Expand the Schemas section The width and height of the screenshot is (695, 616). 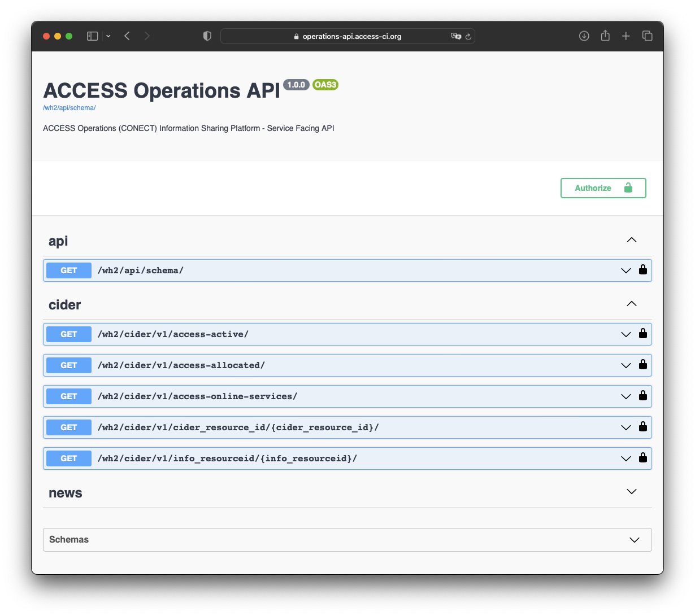click(635, 540)
